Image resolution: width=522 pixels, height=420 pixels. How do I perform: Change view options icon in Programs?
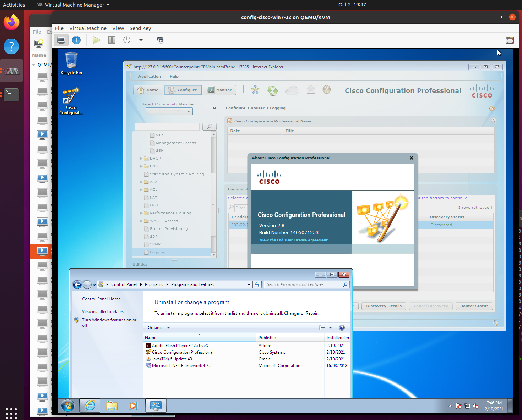[x=322, y=328]
